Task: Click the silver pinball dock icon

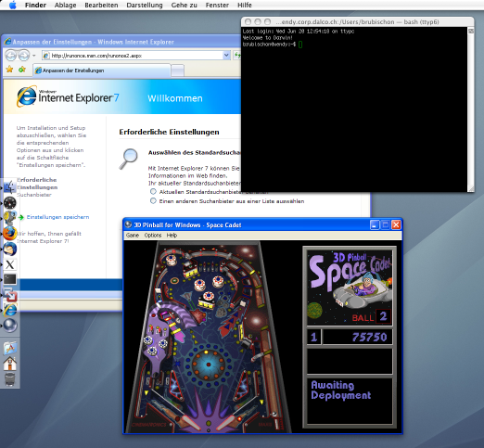Action: point(10,326)
